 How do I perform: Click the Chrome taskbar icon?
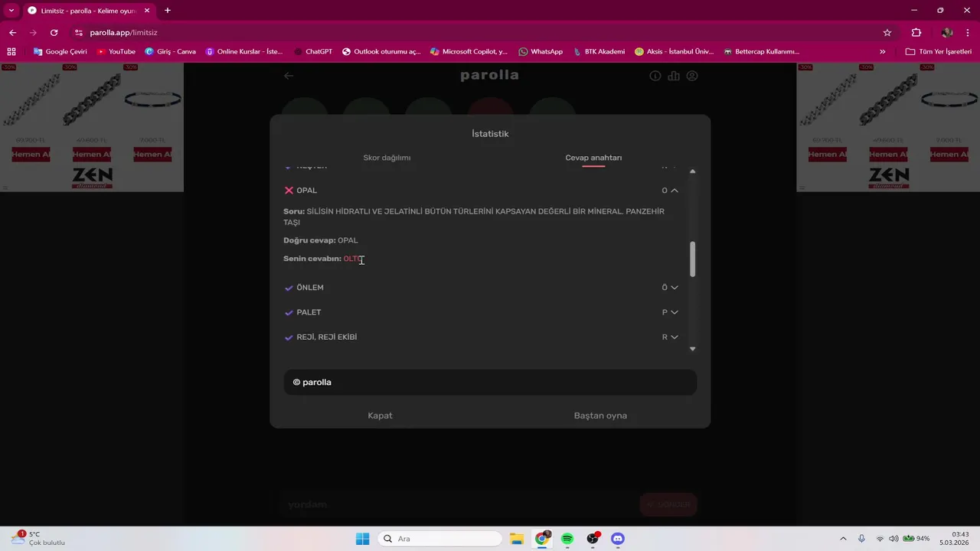click(x=541, y=539)
